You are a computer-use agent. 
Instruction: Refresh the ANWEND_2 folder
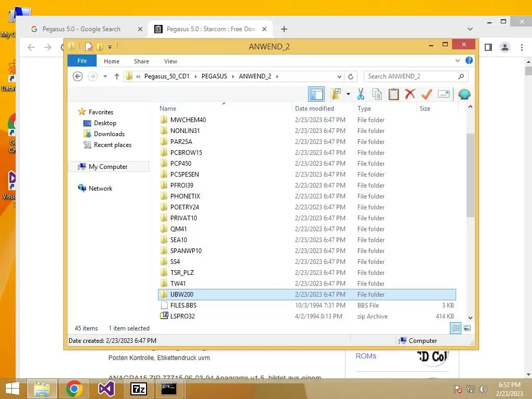tap(351, 76)
